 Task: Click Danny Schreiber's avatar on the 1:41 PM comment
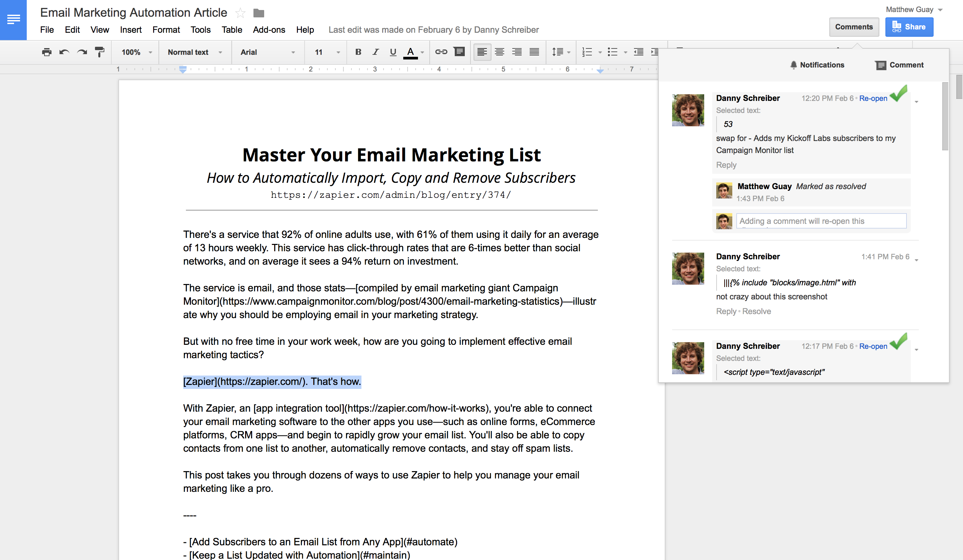[688, 269]
